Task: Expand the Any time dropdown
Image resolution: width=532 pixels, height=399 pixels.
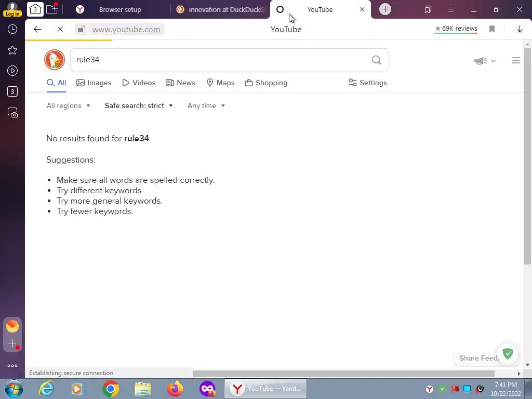Action: coord(206,106)
